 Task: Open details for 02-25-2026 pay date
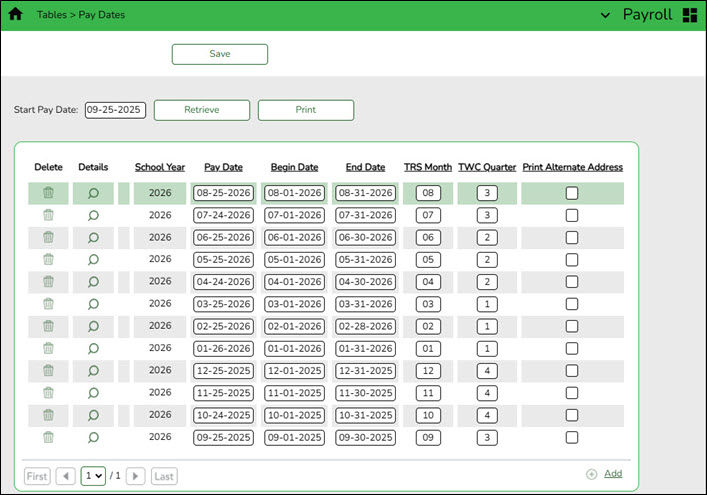pos(93,326)
